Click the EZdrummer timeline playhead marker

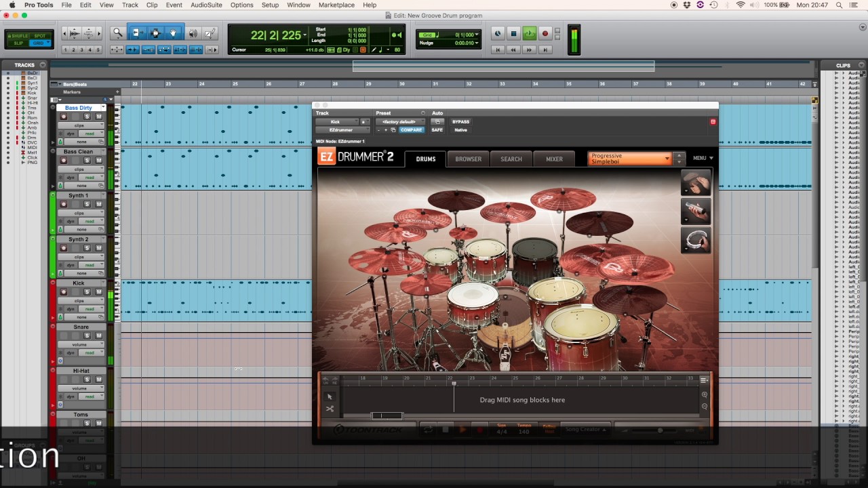(454, 384)
